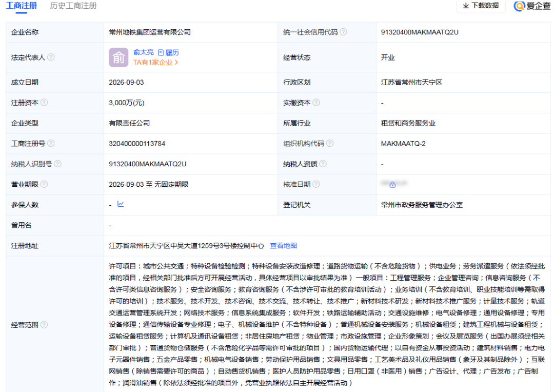Select the organization code MAKMAATQ-2

coord(403,144)
